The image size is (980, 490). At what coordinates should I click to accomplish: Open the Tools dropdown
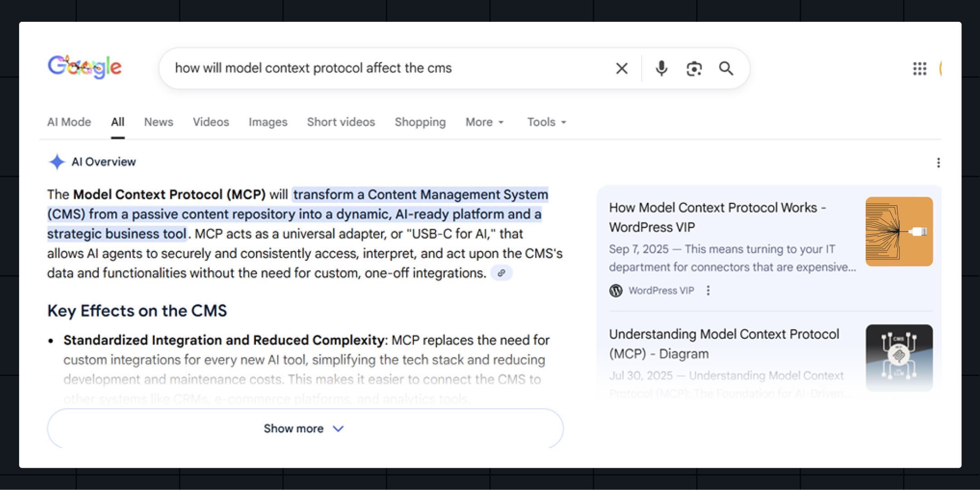pyautogui.click(x=545, y=122)
